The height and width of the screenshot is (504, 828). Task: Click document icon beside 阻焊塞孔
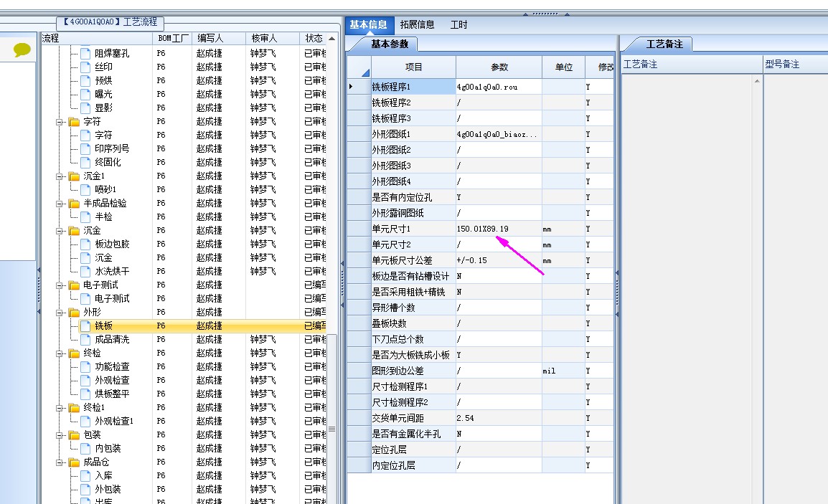pos(85,53)
